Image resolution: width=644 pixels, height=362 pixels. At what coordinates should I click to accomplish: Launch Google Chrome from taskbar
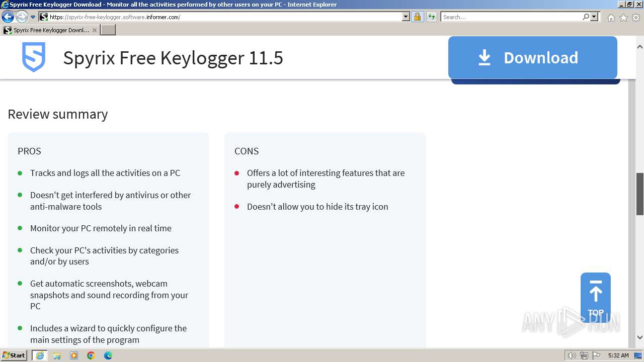click(91, 355)
